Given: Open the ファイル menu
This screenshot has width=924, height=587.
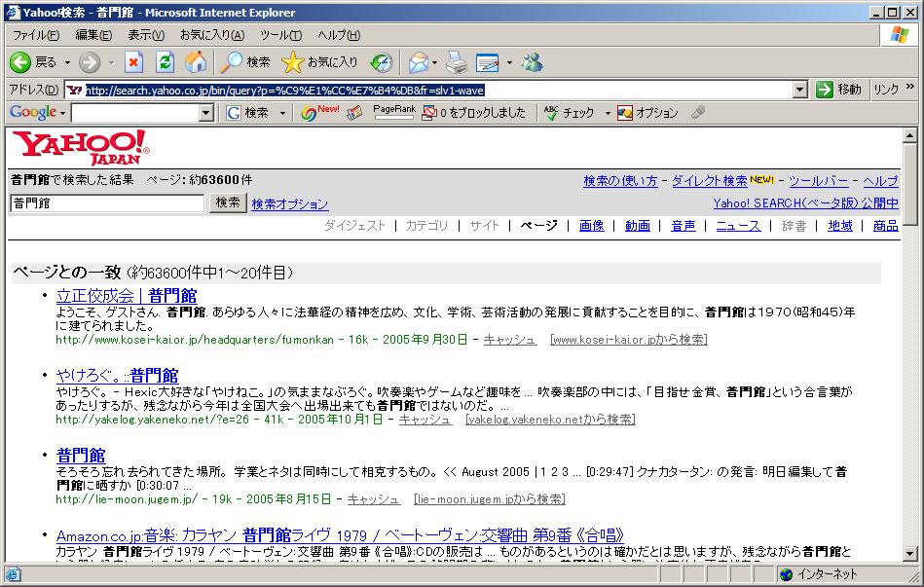Looking at the screenshot, I should point(35,35).
